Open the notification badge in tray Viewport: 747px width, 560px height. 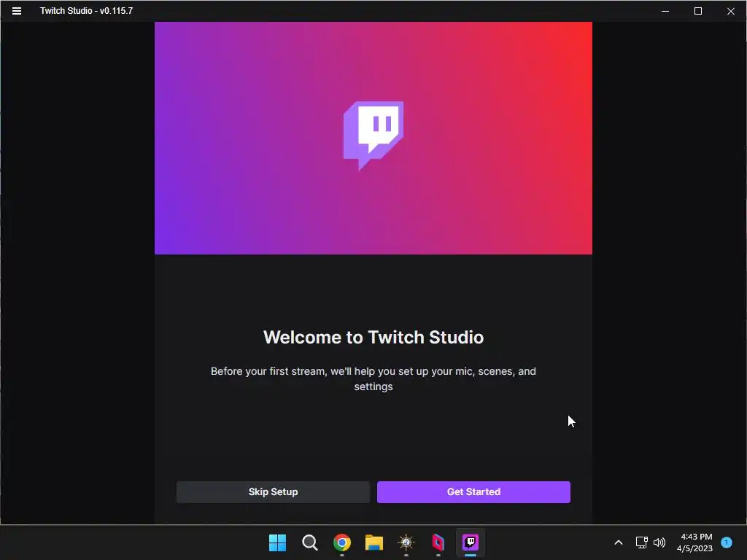[727, 542]
